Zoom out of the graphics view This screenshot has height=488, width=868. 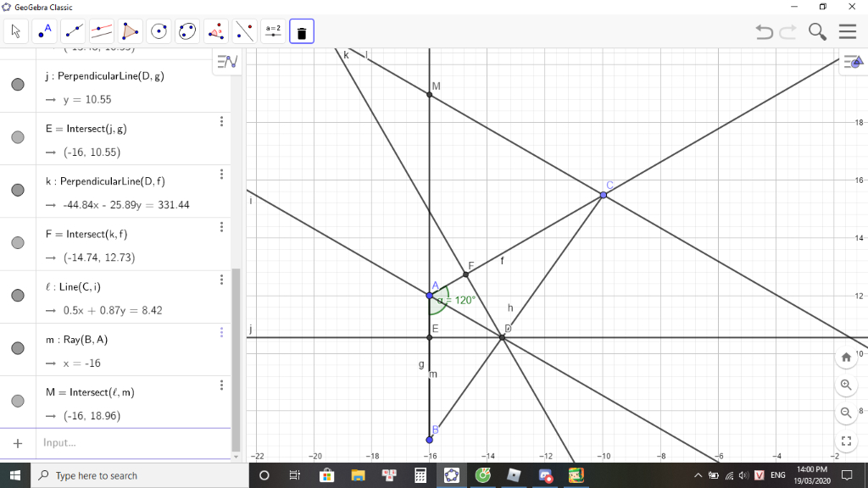846,413
